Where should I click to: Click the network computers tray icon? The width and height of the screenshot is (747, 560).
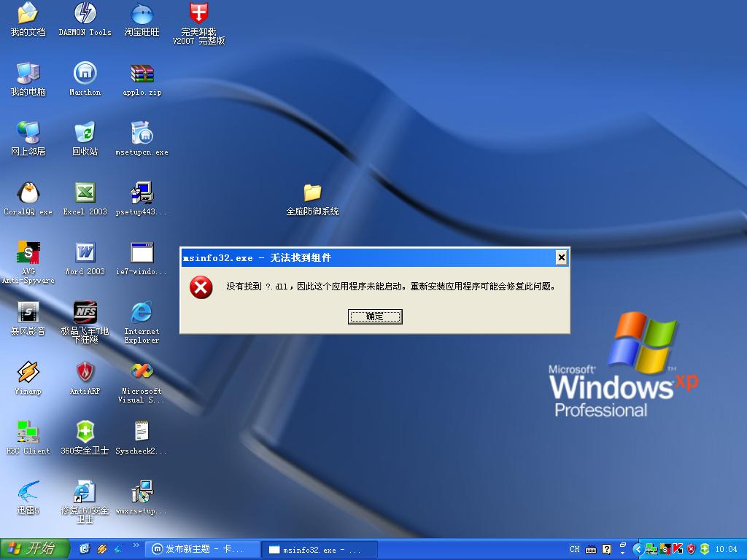651,549
